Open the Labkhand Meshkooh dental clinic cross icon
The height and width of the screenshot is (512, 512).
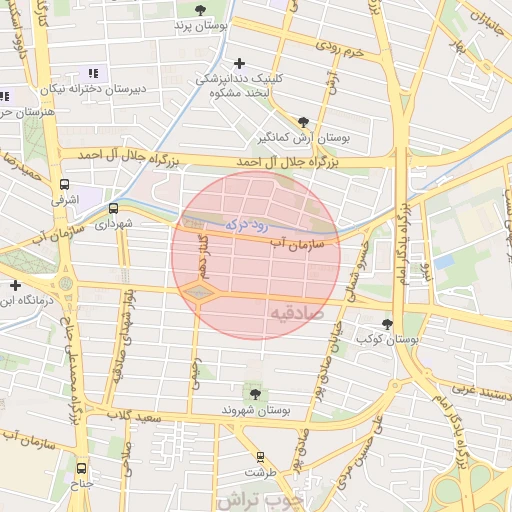pyautogui.click(x=239, y=63)
